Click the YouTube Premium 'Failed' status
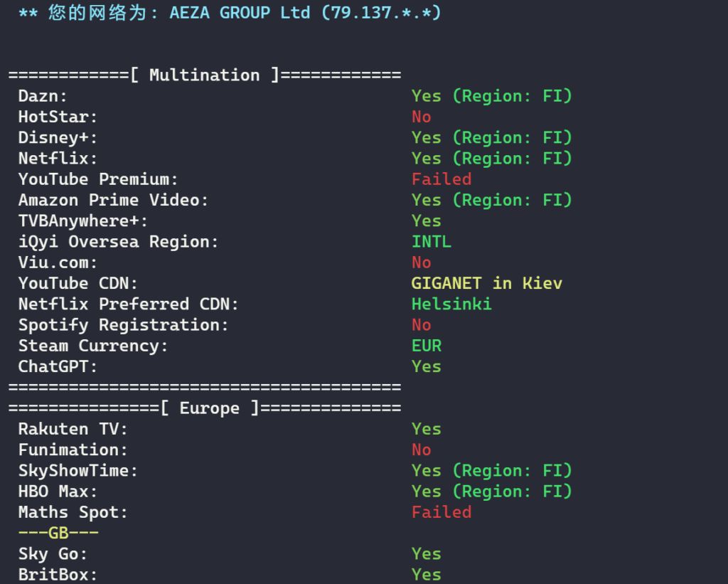Image resolution: width=728 pixels, height=584 pixels. [x=441, y=179]
